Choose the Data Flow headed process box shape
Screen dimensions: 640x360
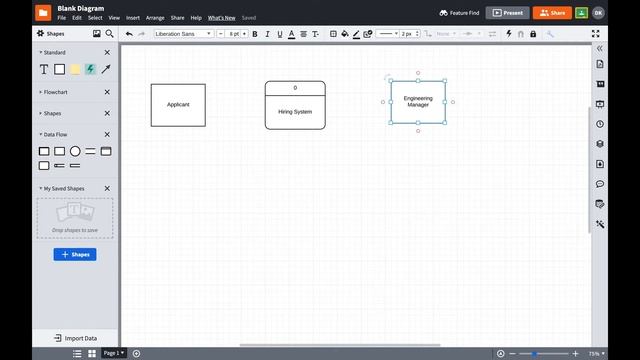pyautogui.click(x=106, y=151)
